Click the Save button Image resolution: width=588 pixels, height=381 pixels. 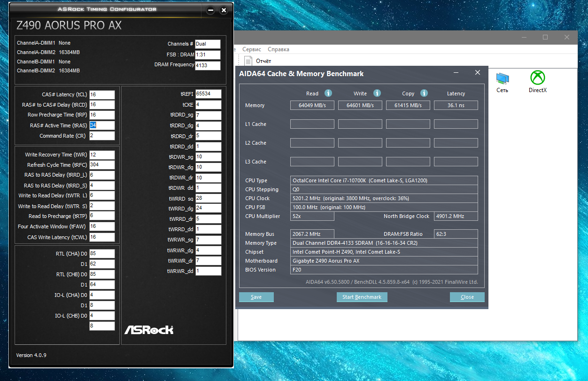pyautogui.click(x=256, y=297)
